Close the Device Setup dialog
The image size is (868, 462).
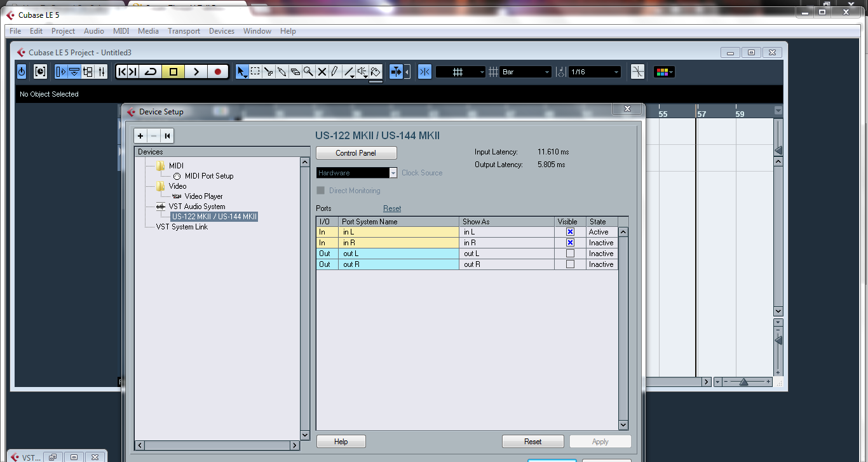(627, 109)
